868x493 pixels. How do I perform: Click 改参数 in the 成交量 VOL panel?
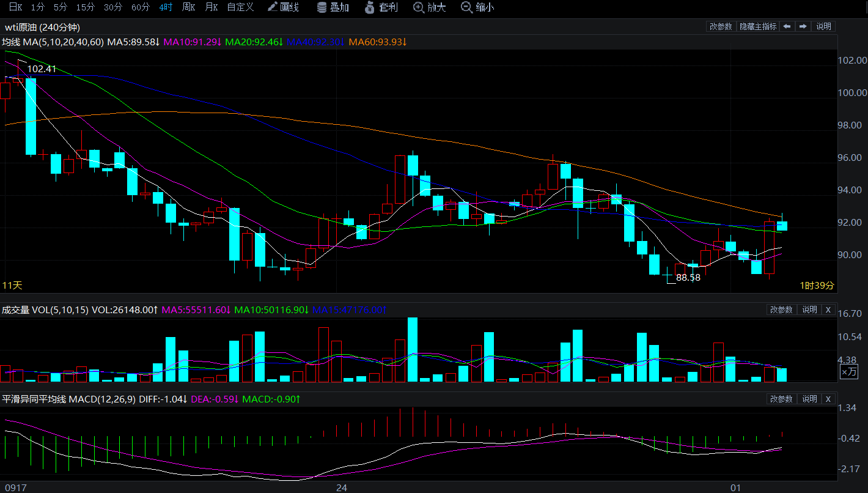781,310
